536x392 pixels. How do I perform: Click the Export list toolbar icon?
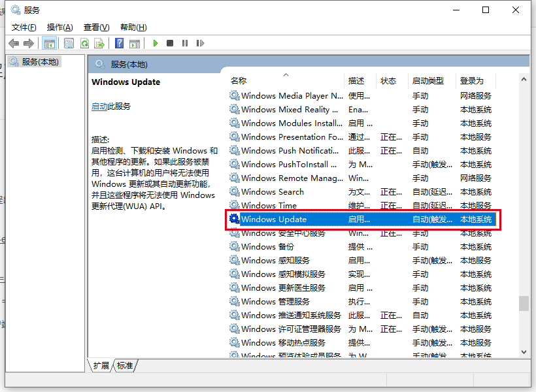click(99, 43)
